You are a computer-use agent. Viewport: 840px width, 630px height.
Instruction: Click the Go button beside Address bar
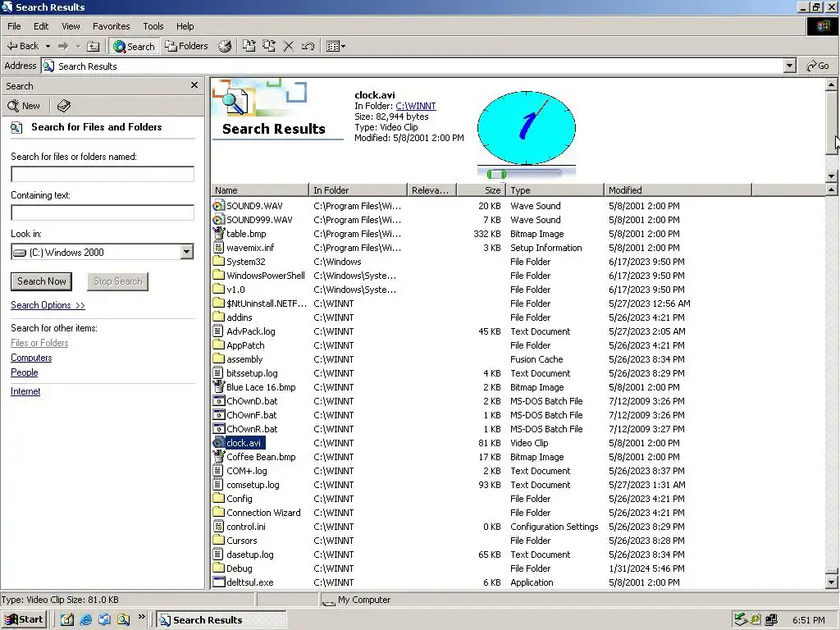point(818,66)
